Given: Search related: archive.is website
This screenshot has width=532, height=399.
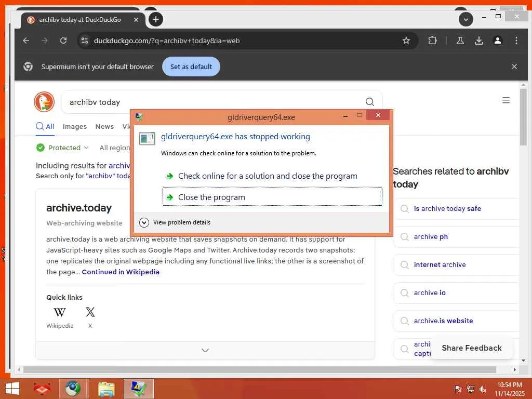Looking at the screenshot, I should pos(456,321).
